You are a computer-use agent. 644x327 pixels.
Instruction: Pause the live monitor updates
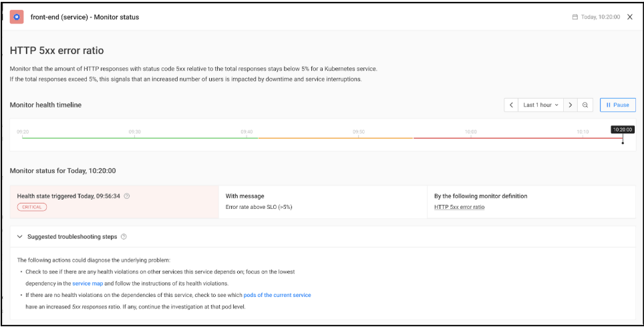617,105
